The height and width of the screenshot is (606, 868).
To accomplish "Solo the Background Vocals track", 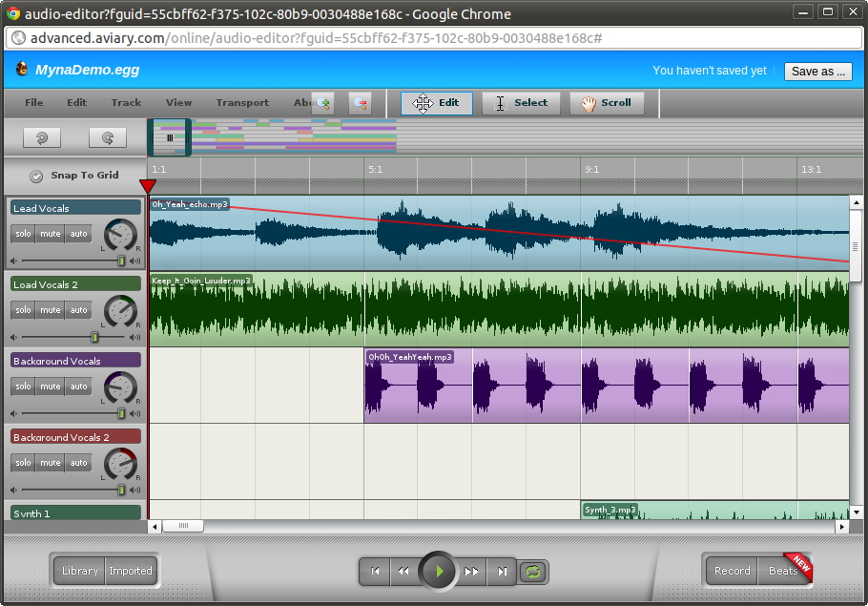I will 23,387.
